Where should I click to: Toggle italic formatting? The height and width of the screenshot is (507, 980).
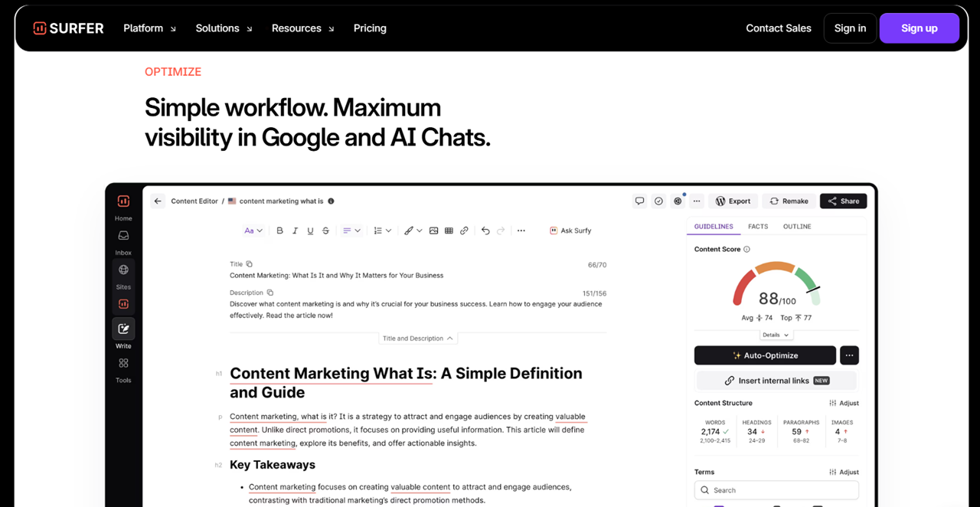point(295,231)
